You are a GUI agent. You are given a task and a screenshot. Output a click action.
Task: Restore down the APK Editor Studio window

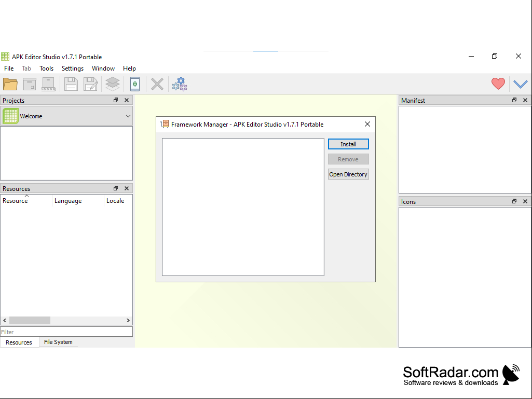[495, 57]
